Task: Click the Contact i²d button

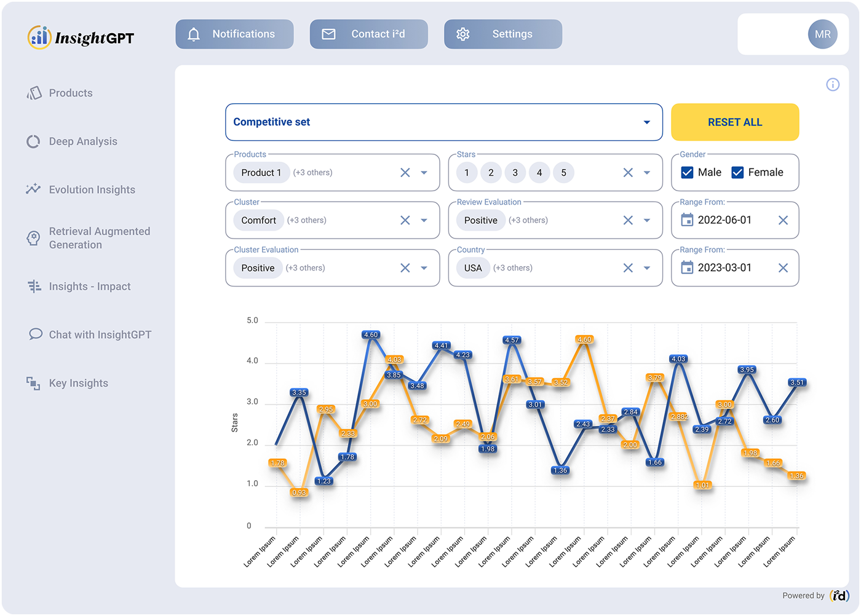Action: [368, 34]
